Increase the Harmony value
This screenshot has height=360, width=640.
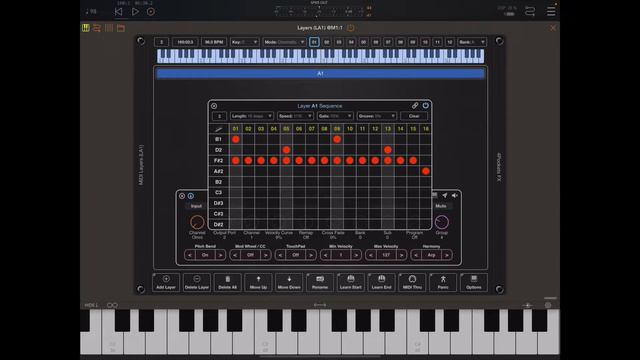click(447, 255)
